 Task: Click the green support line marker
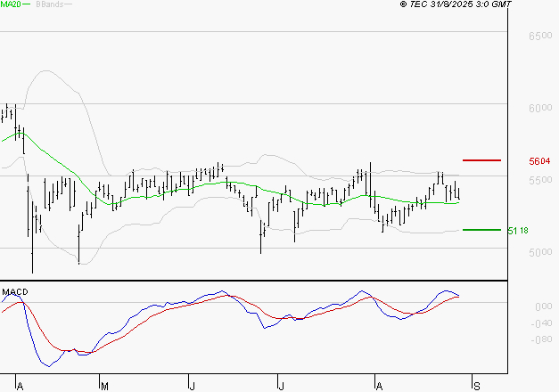(482, 230)
